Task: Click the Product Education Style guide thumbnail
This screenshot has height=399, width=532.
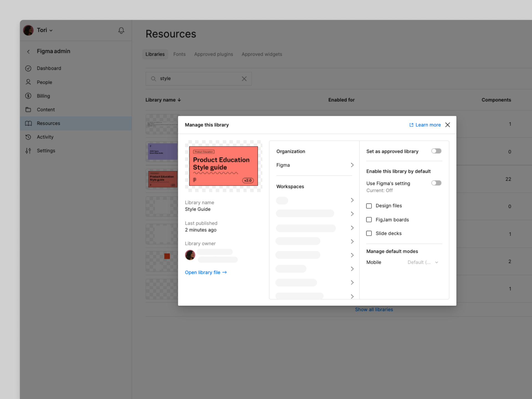Action: pyautogui.click(x=223, y=166)
